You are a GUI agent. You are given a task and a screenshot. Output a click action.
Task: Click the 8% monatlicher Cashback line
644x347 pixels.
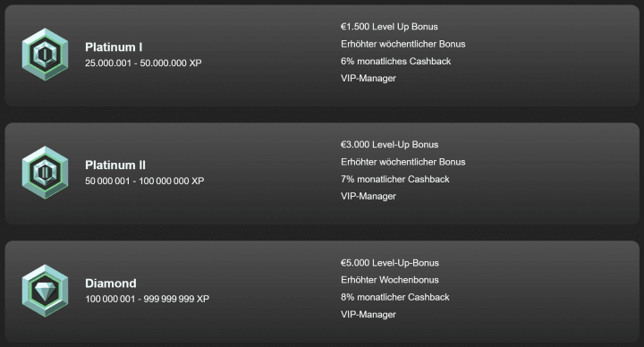pos(395,297)
